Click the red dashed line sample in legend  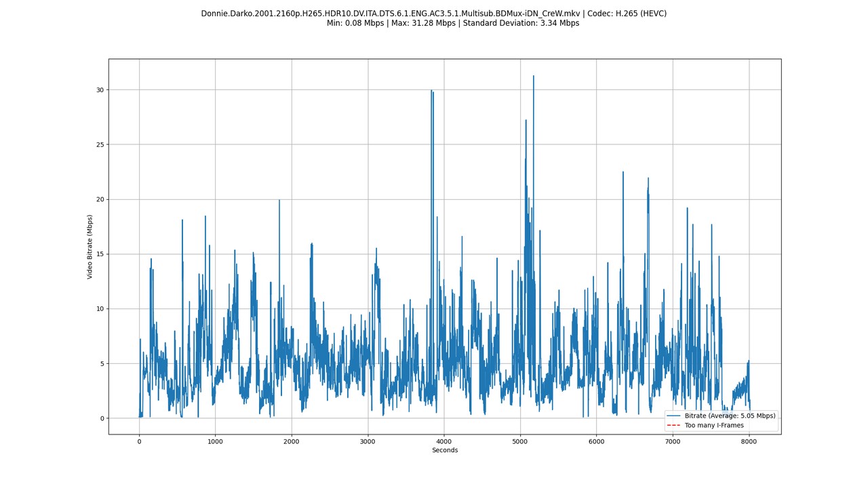tap(674, 426)
